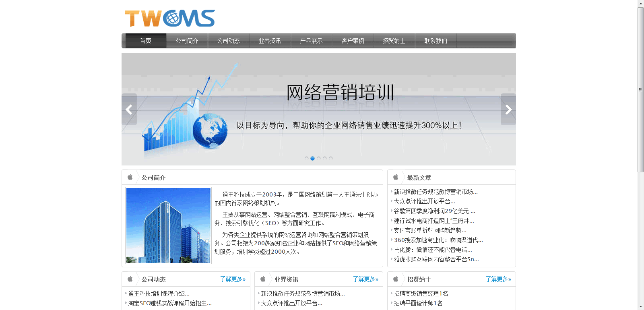Open article 谷歌第四季度净利润29亿美元
The image size is (644, 310).
pos(434,211)
